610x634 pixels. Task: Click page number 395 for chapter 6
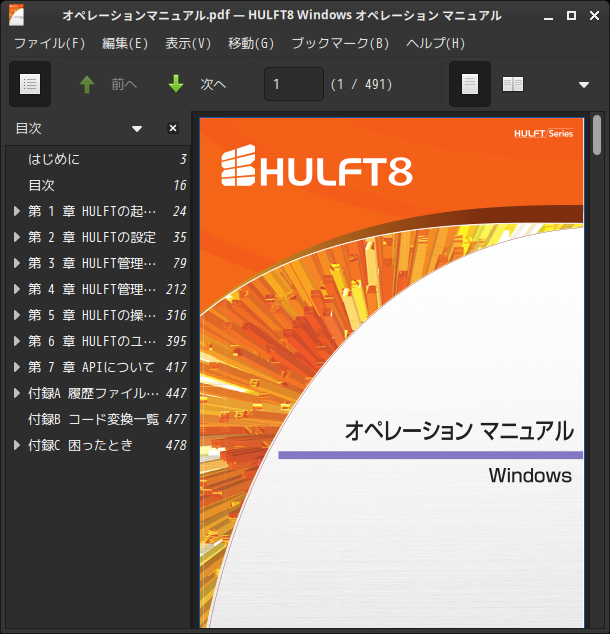176,341
